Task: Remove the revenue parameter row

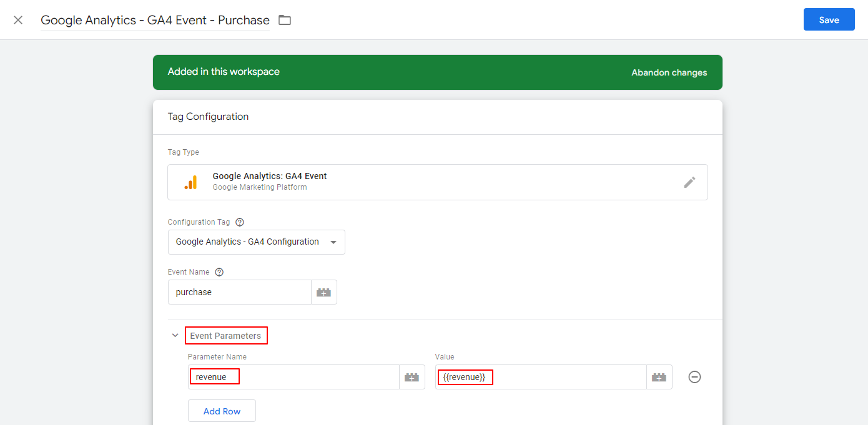Action: pos(694,377)
